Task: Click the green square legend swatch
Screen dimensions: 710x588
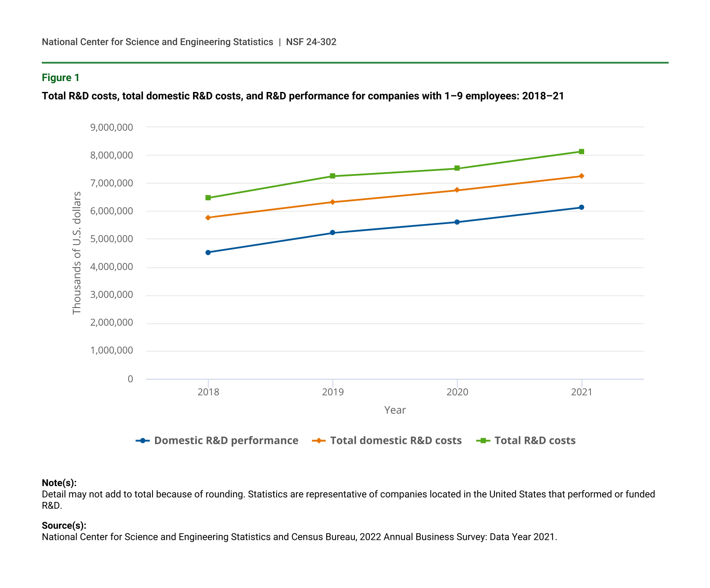Action: (x=483, y=440)
